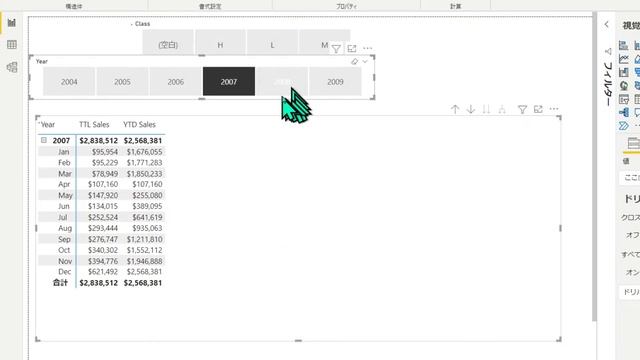Click the $1,676,055 YTD Sales cell

pos(144,152)
